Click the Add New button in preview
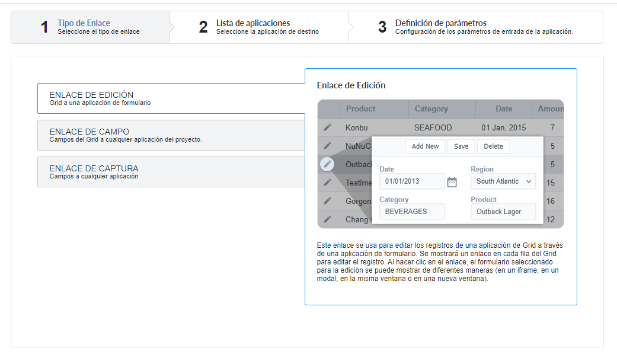Viewport: 617px width, 364px height. click(425, 146)
